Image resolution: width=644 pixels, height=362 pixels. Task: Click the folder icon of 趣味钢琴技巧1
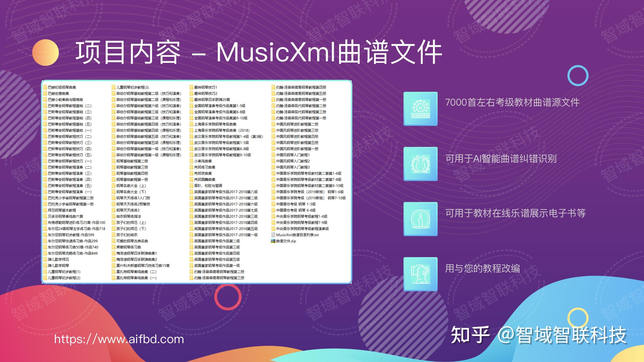[191, 87]
